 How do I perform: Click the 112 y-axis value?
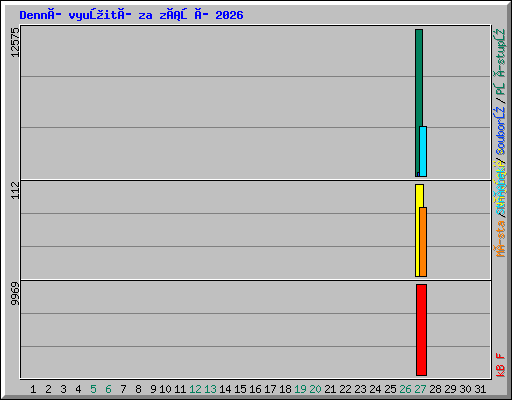(15, 190)
